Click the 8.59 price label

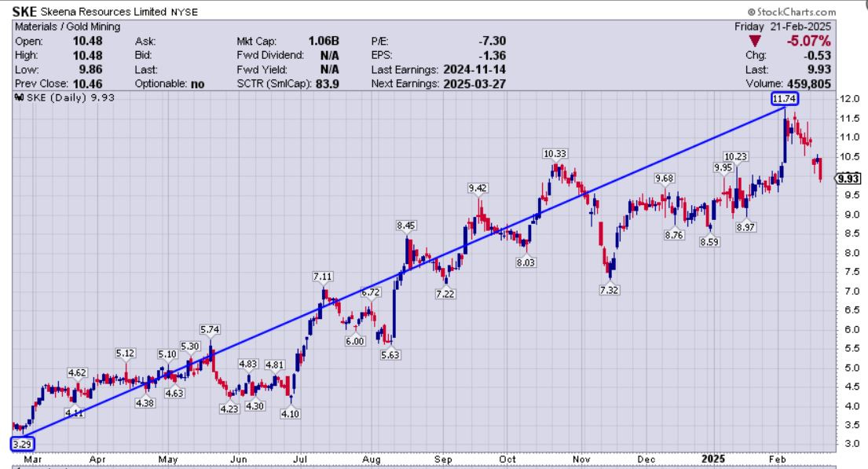click(x=709, y=242)
